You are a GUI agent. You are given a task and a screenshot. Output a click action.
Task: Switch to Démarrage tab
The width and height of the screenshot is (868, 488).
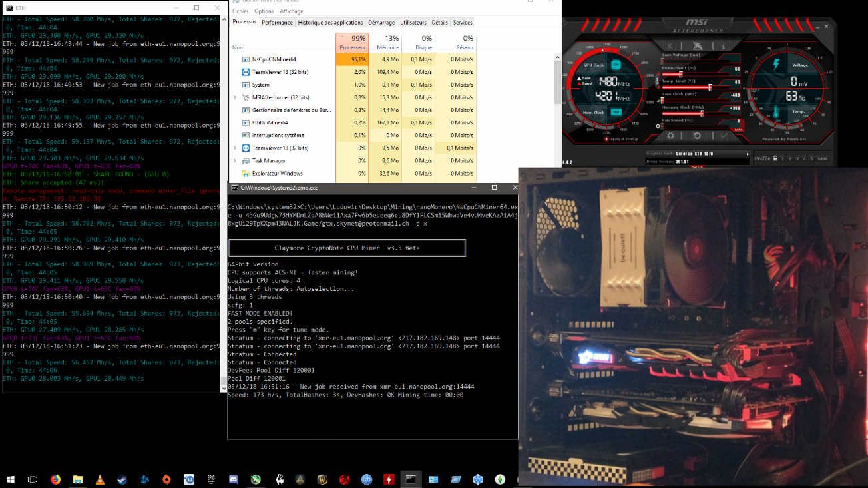[381, 23]
